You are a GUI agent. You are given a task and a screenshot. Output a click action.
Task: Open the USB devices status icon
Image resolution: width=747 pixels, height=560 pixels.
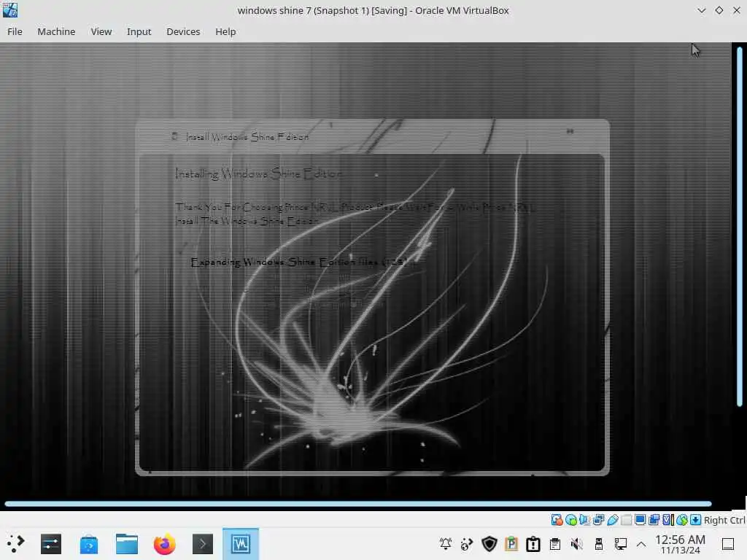pyautogui.click(x=613, y=520)
